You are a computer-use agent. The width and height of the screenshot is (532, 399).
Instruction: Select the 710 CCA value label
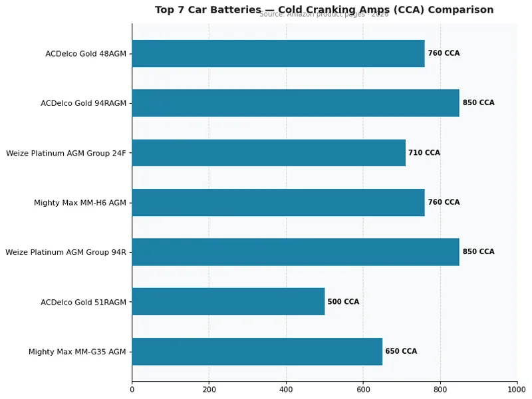tap(424, 152)
